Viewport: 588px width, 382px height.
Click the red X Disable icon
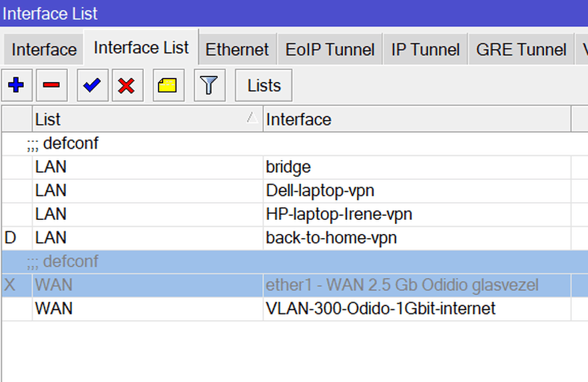pos(127,85)
